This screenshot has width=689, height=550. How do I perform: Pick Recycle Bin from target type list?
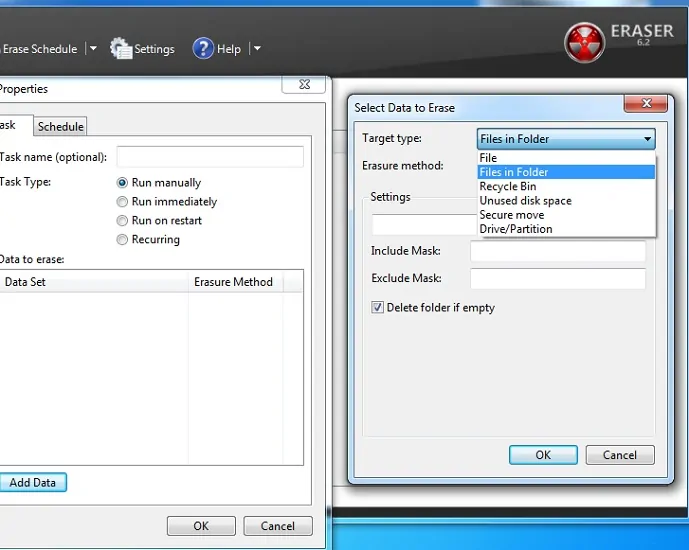[566, 186]
